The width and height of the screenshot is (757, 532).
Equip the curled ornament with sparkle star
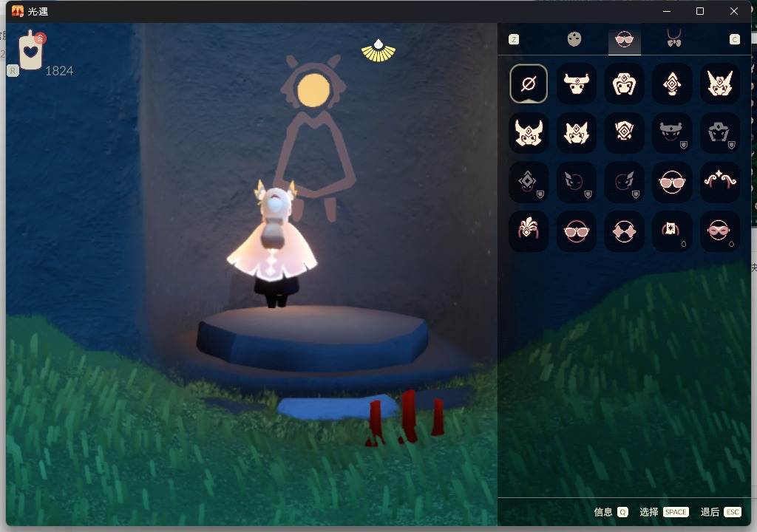coord(720,182)
